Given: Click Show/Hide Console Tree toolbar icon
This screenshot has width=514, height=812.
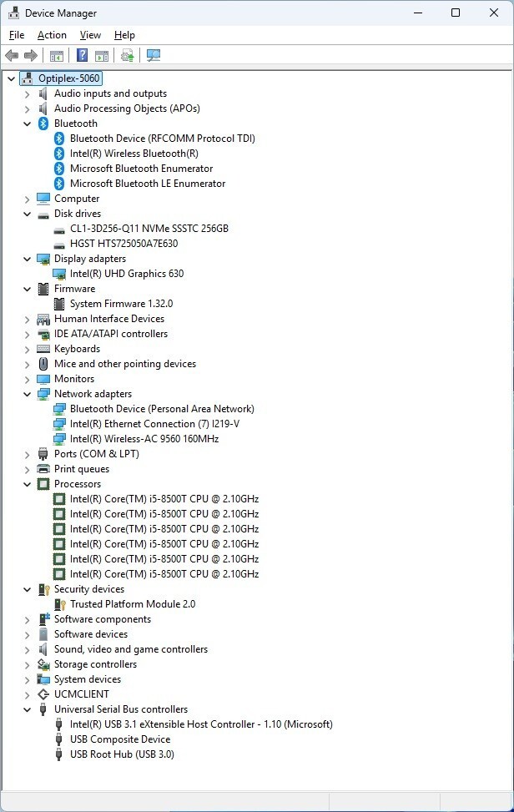Looking at the screenshot, I should 57,56.
